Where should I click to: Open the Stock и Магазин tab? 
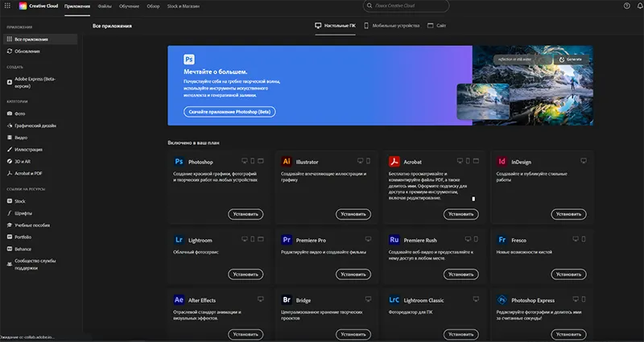coord(183,6)
